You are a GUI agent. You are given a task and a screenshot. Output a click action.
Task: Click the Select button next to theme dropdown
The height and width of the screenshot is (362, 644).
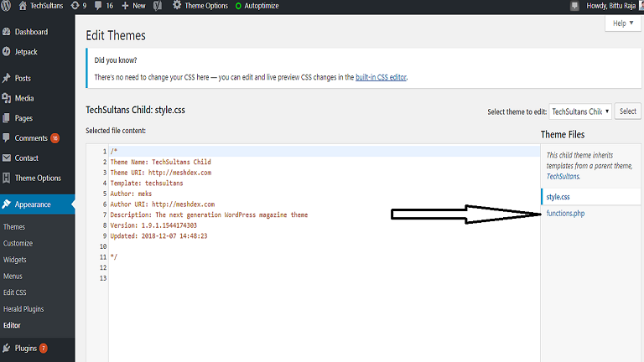point(627,111)
